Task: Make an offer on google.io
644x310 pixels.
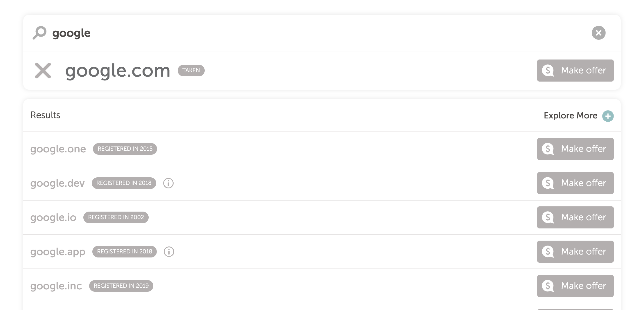Action: point(575,217)
